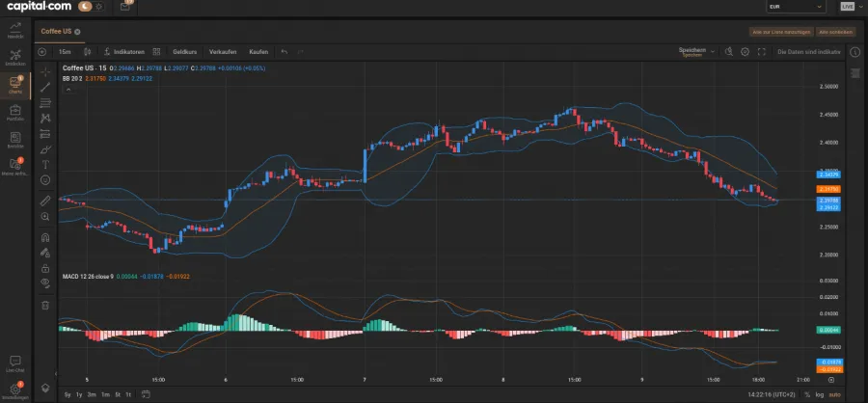
Task: Open the Entdecken section in sidebar
Action: [x=14, y=58]
